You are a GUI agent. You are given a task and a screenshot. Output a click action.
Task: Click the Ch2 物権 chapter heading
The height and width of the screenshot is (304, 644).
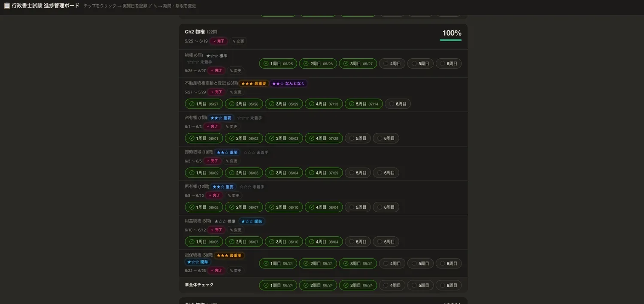195,32
